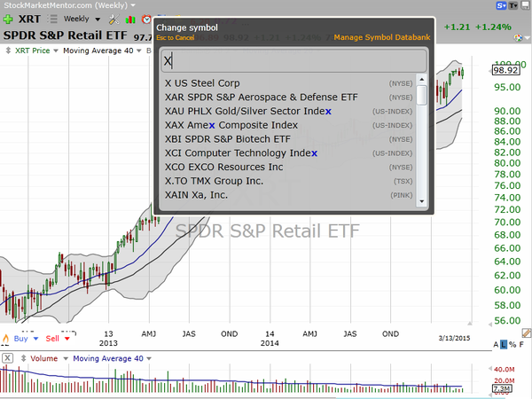The image size is (532, 399).
Task: Select XAU PHLX Gold/Silver Sector Index
Action: coord(289,112)
